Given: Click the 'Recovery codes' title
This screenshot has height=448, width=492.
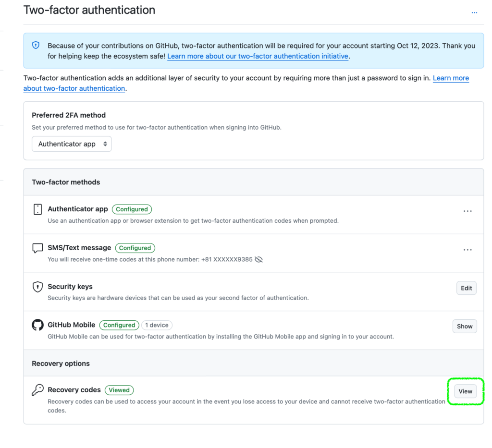Looking at the screenshot, I should 74,390.
